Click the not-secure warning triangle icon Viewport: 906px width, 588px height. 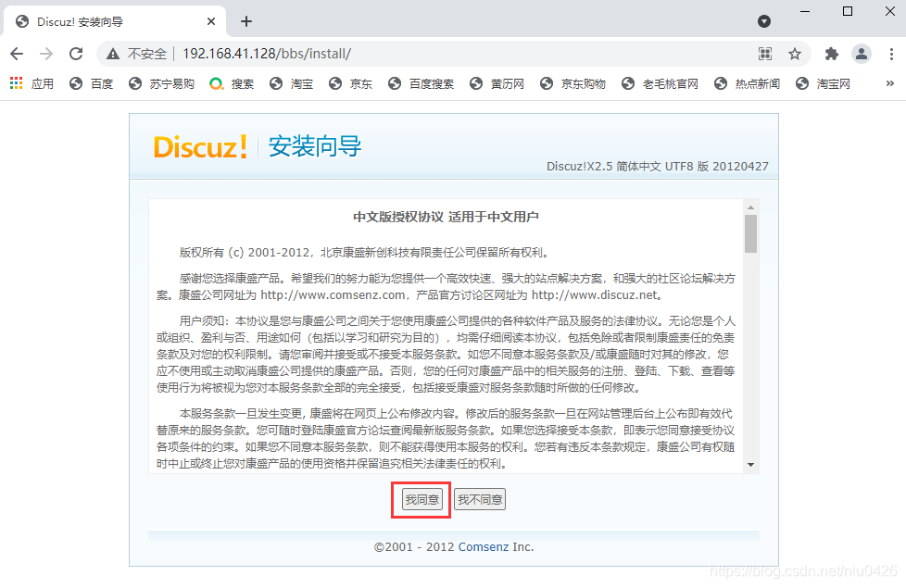[113, 54]
